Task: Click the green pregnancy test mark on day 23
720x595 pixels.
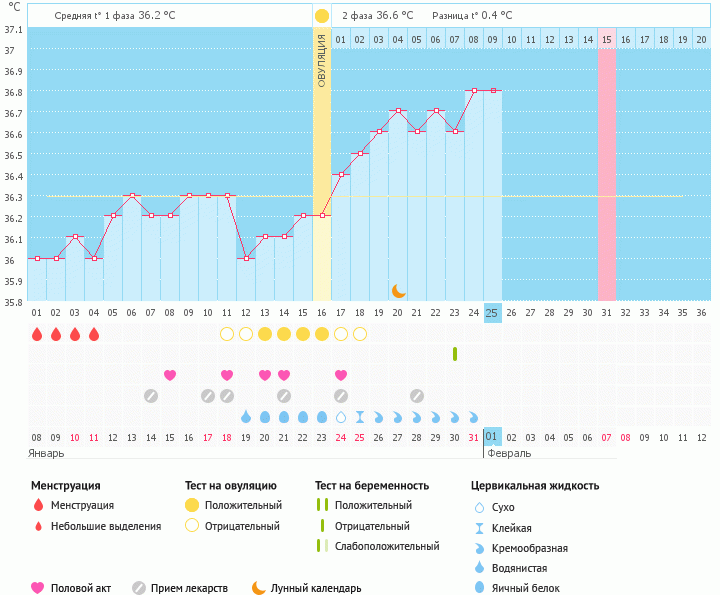Action: click(455, 354)
